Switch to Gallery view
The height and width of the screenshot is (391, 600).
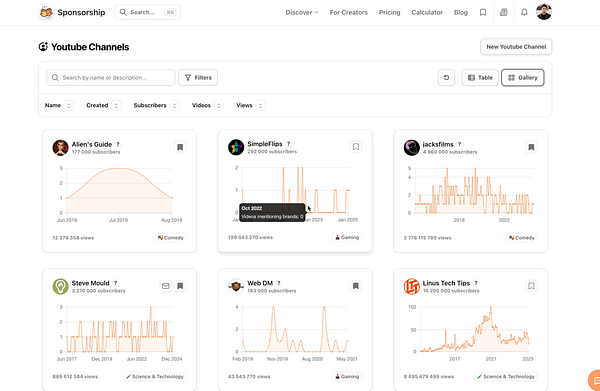pos(523,78)
